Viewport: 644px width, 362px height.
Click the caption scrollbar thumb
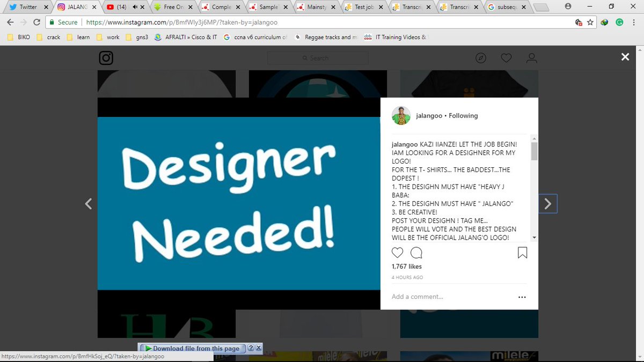pyautogui.click(x=534, y=151)
